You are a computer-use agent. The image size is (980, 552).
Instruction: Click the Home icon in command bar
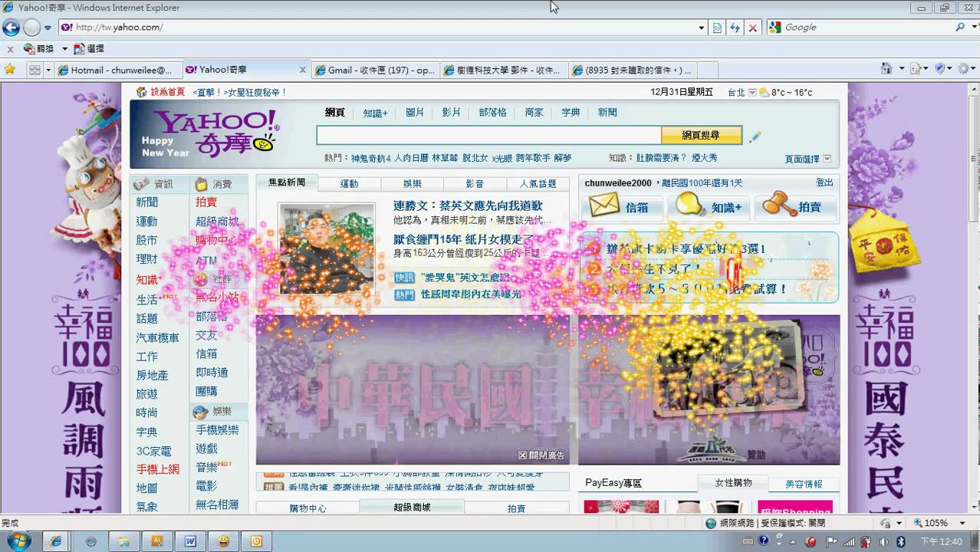[886, 70]
